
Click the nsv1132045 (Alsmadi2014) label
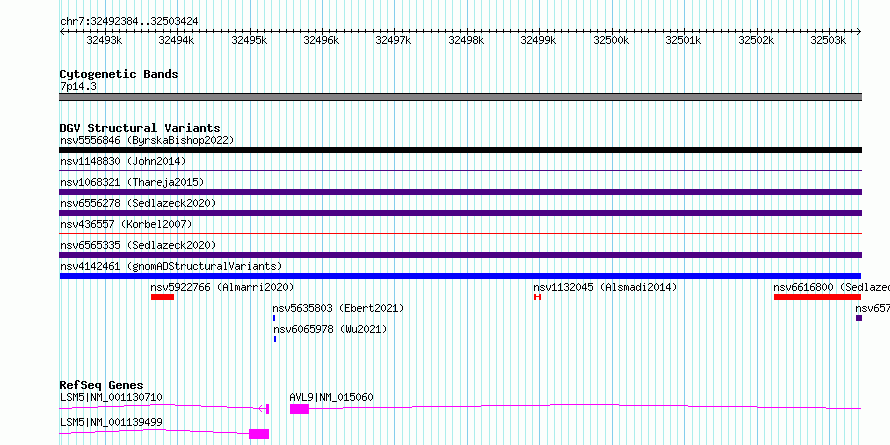pos(605,288)
